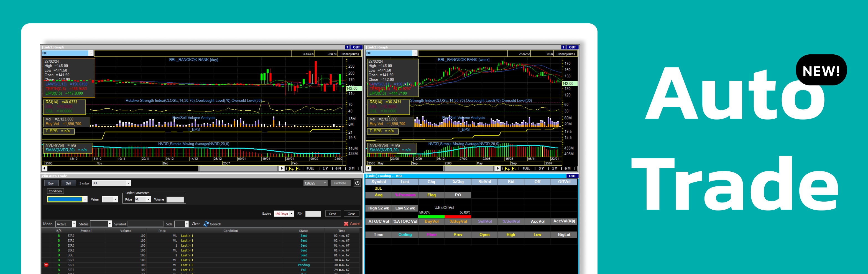Click the daily graph horizontal scrollbar thumb
The height and width of the screenshot is (274, 868).
(239, 168)
